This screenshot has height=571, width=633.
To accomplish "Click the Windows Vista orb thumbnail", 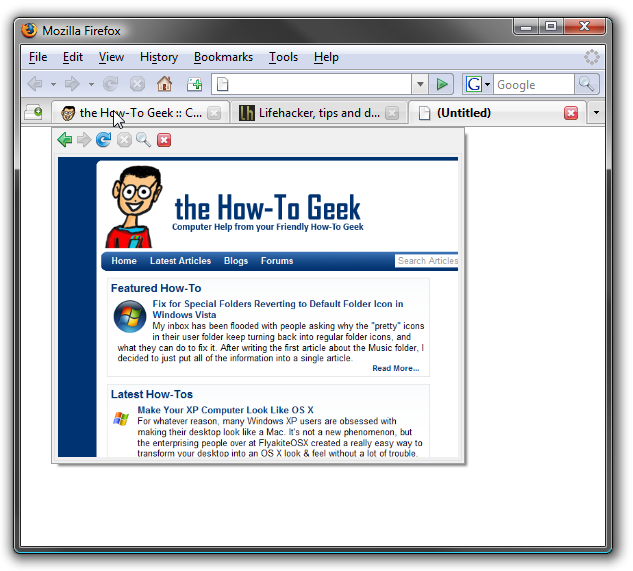I will [130, 316].
